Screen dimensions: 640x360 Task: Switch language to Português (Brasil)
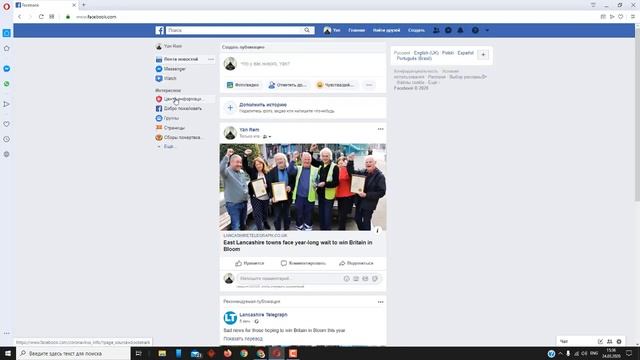coord(414,58)
